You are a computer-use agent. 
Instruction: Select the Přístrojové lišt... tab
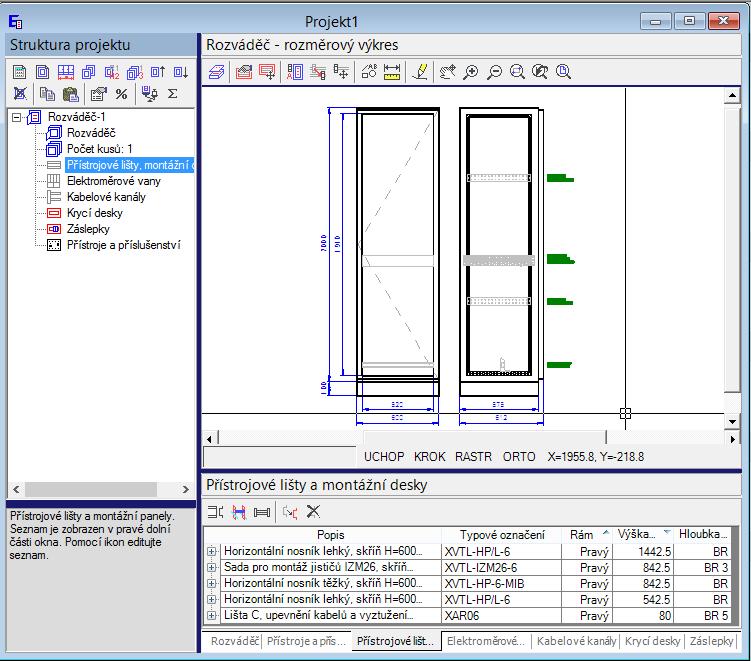pos(396,641)
